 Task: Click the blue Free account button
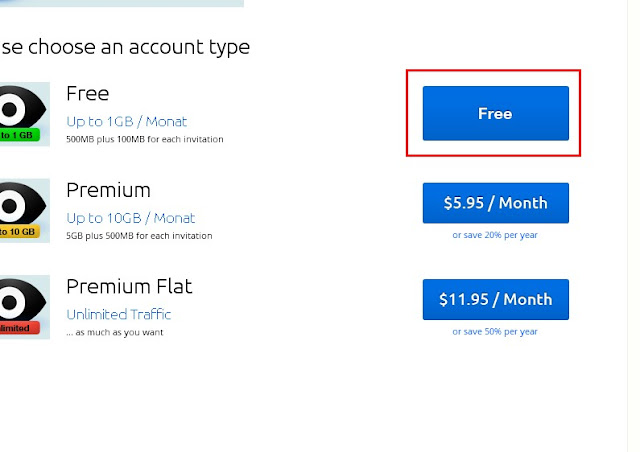pyautogui.click(x=496, y=113)
